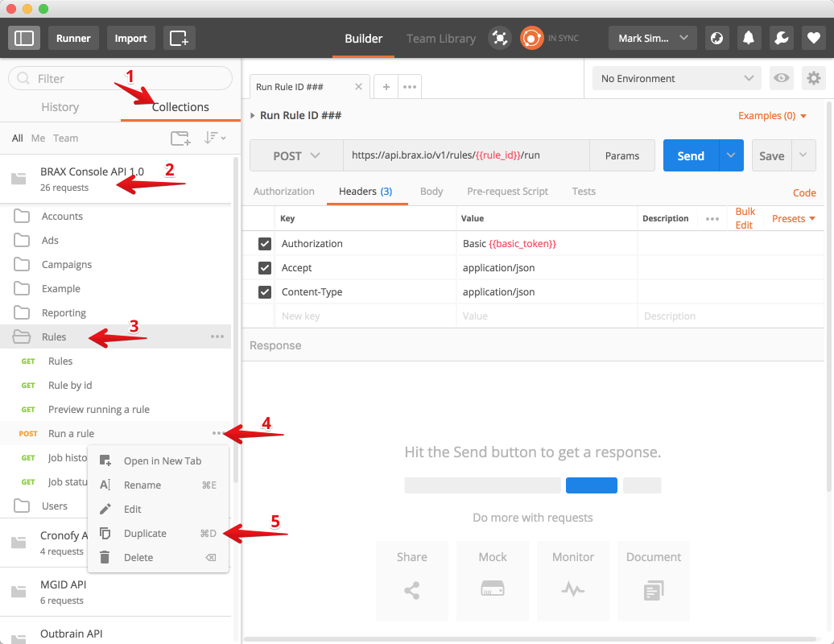This screenshot has width=834, height=644.
Task: Open the wrench settings icon
Action: pos(782,39)
